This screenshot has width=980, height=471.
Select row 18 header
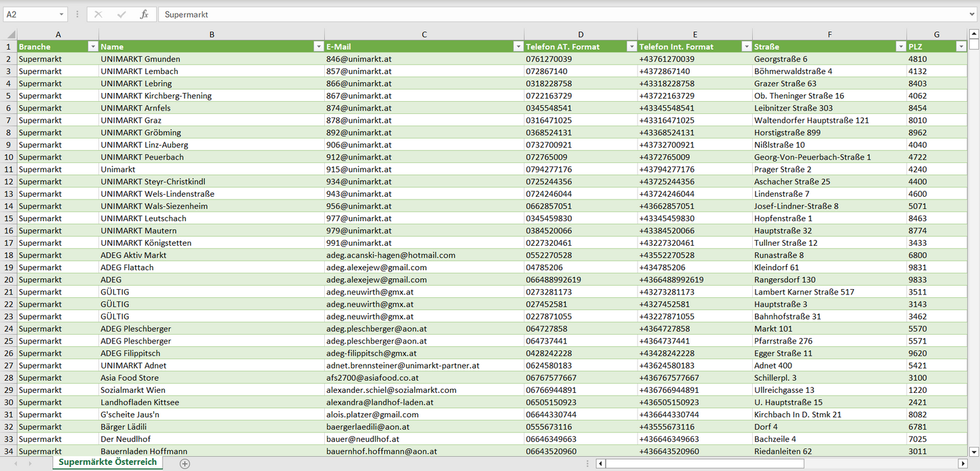click(9, 255)
